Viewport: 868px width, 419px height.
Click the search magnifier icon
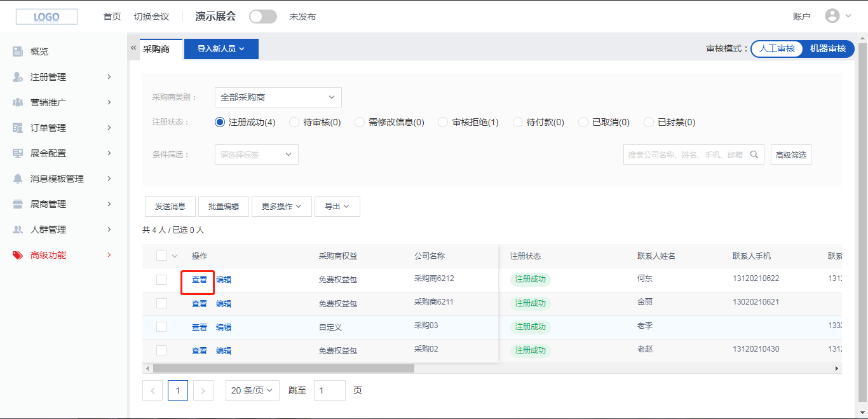click(754, 155)
